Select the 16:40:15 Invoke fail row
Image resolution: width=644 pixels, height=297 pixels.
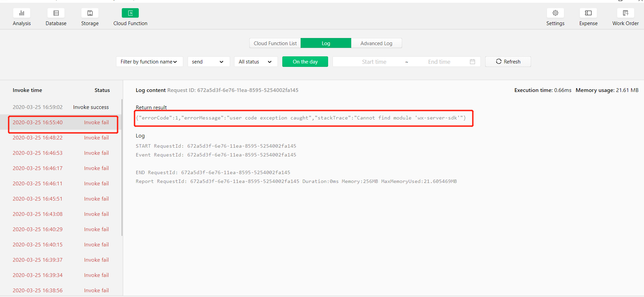(x=61, y=244)
